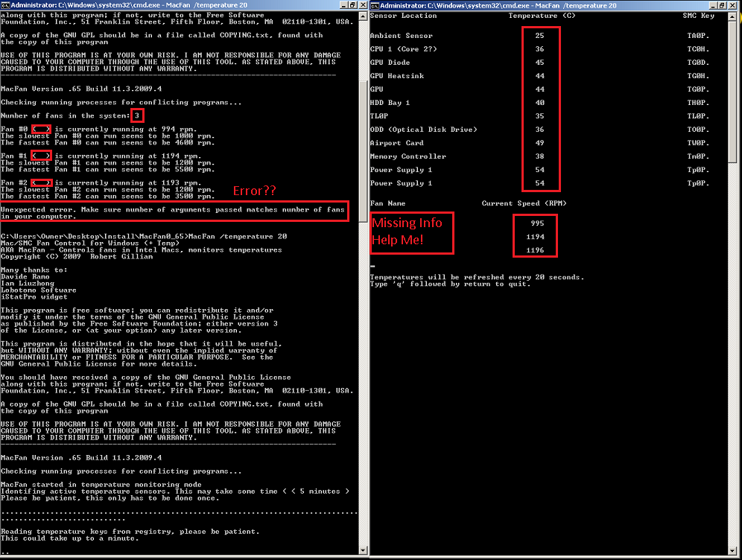742x560 pixels.
Task: Click 'MacFan started in temperature monitoring mode' line
Action: [x=101, y=485]
